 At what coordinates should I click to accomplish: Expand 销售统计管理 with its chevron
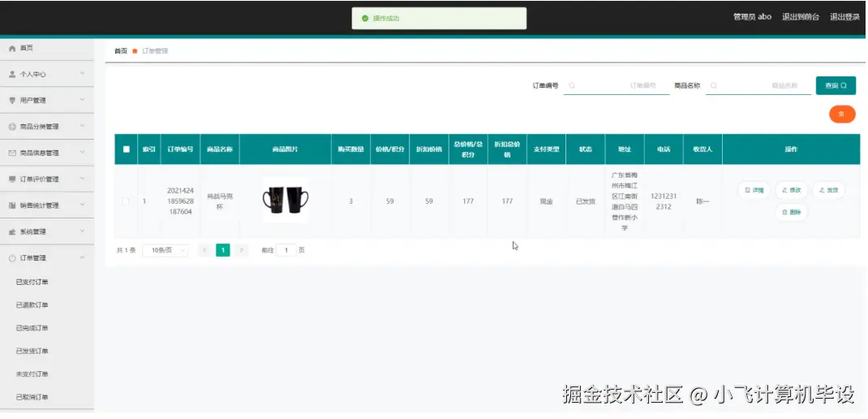click(82, 205)
